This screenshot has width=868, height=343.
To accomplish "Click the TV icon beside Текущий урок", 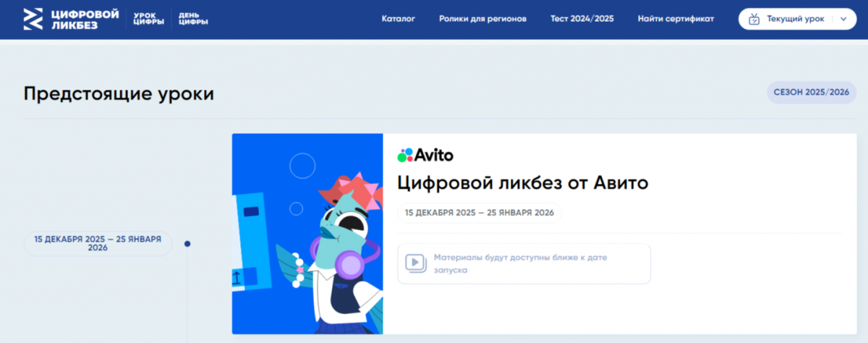I will click(x=754, y=20).
